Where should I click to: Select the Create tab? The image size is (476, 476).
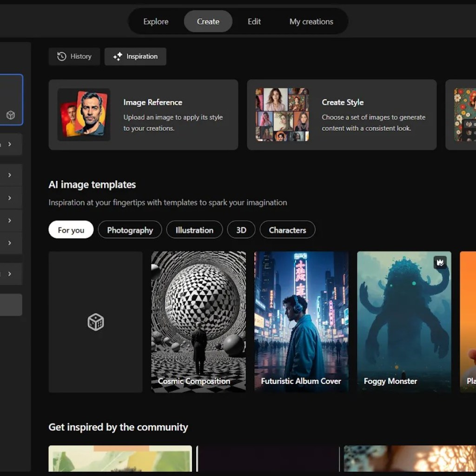click(208, 21)
